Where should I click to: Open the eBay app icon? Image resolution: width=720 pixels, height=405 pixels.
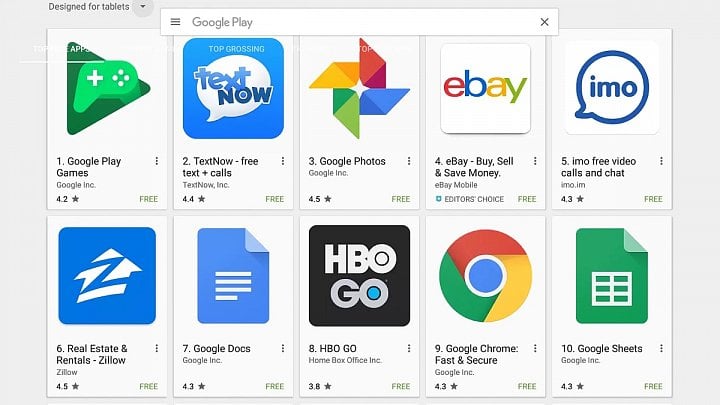pos(485,88)
